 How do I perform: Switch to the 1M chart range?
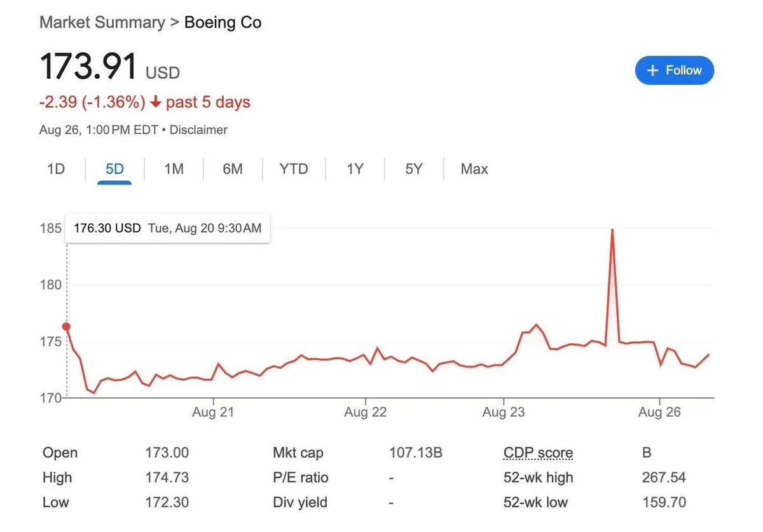click(174, 169)
